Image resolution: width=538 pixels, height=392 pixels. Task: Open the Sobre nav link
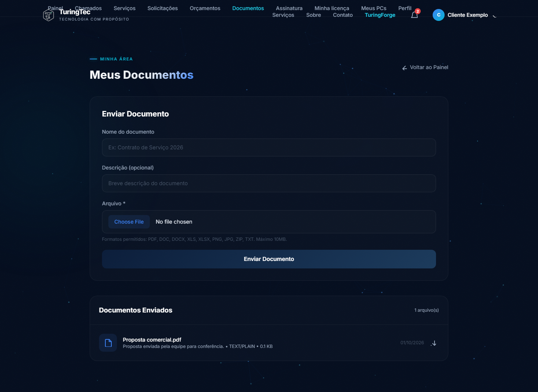(313, 15)
